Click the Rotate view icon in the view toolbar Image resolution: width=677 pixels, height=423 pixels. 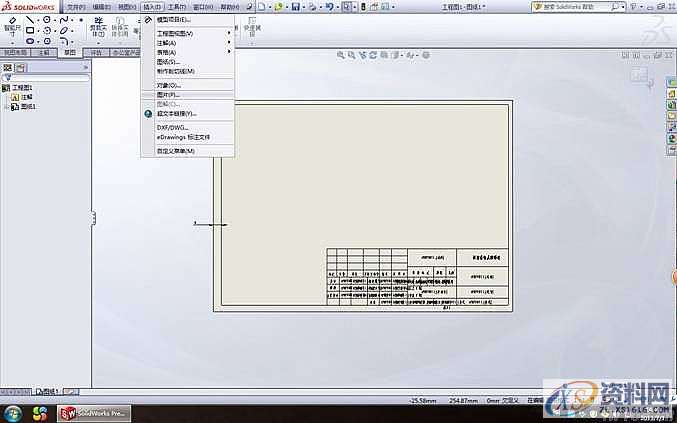[x=373, y=55]
